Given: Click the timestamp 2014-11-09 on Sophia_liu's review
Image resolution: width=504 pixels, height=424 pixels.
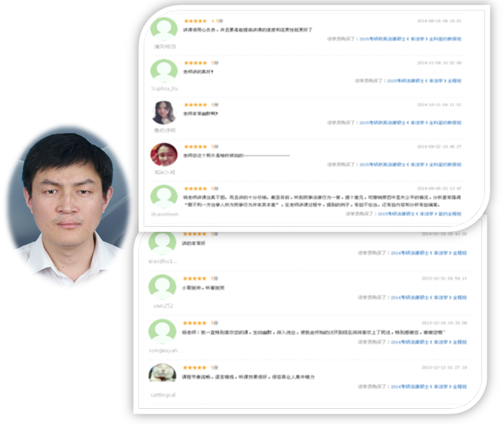Looking at the screenshot, I should click(x=439, y=63).
